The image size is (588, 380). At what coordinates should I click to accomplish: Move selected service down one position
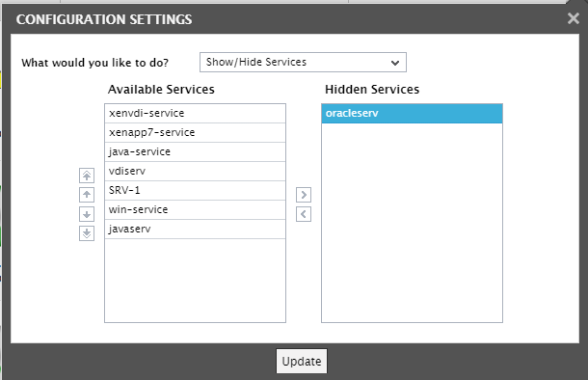coord(87,214)
